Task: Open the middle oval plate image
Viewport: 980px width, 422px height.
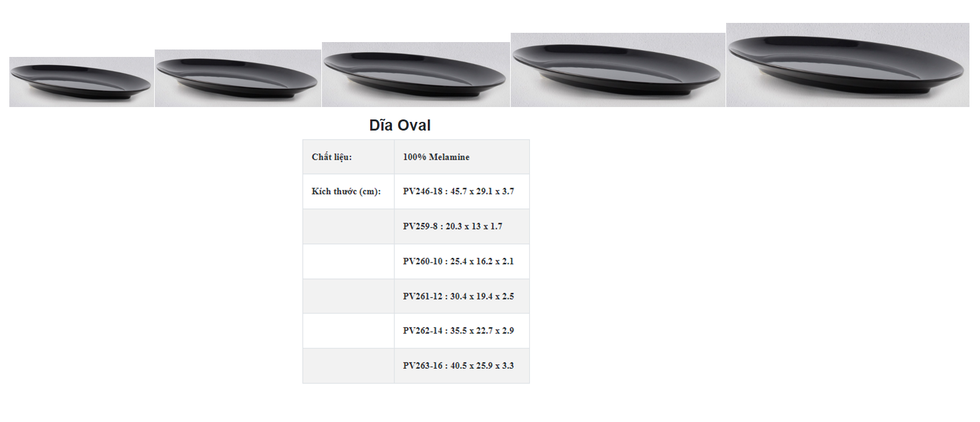Action: tap(416, 74)
